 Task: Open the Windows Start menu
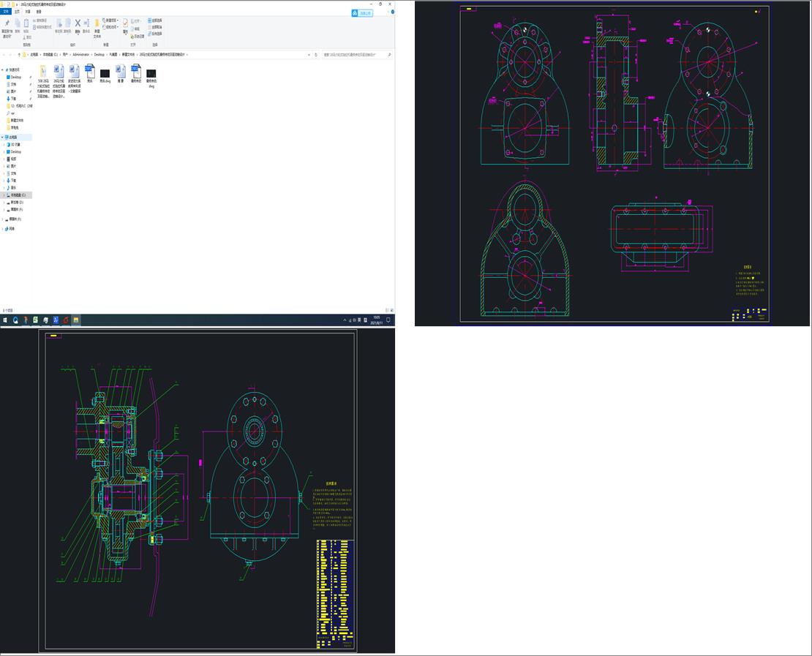pos(4,320)
